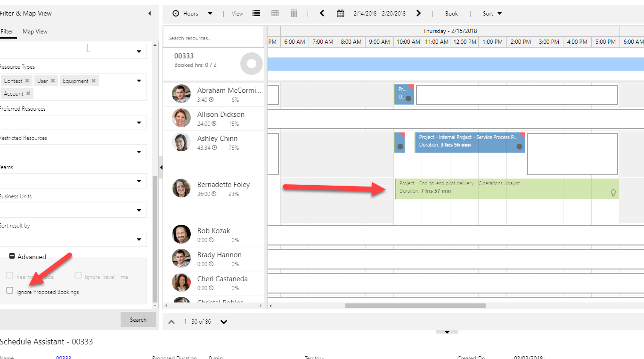Select the table grid view icon
This screenshot has width=644, height=359.
pyautogui.click(x=275, y=14)
